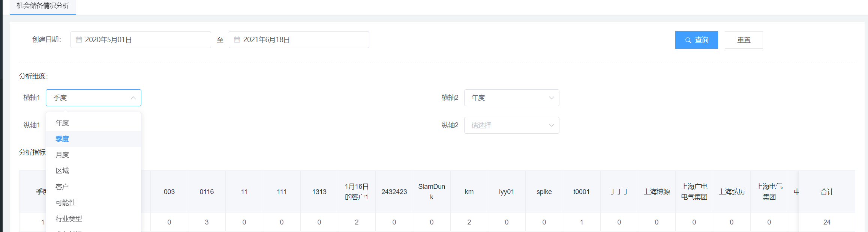
Task: Pick 区域 in the dropdown list
Action: click(x=62, y=171)
